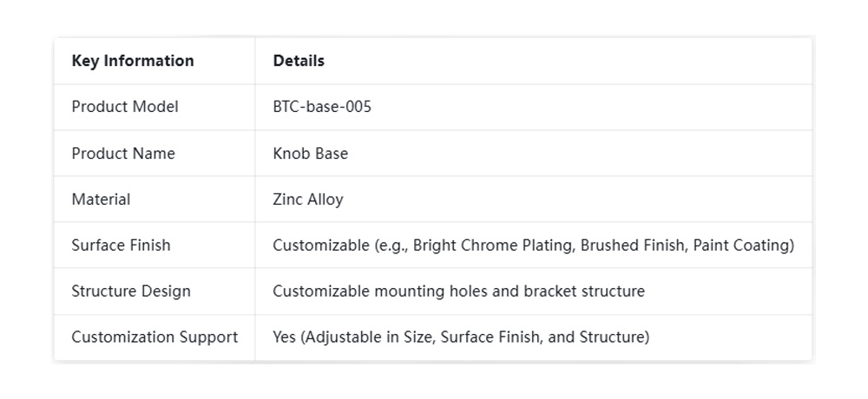Select the "Structure Design" label cell

(x=131, y=291)
